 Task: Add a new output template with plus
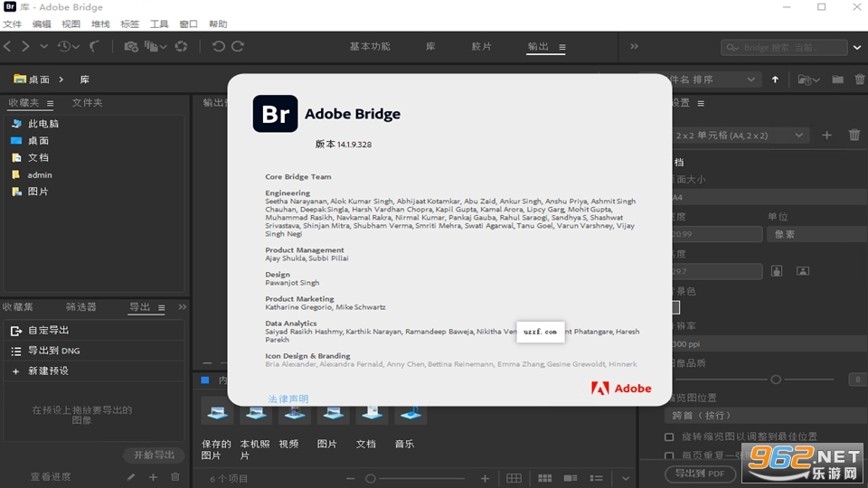pyautogui.click(x=826, y=135)
